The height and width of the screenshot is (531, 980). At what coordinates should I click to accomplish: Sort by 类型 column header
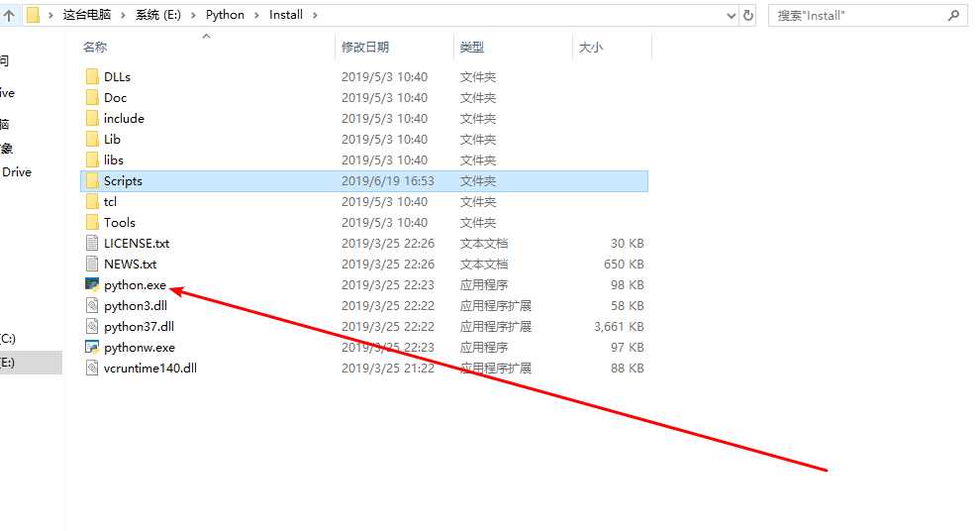pyautogui.click(x=472, y=47)
